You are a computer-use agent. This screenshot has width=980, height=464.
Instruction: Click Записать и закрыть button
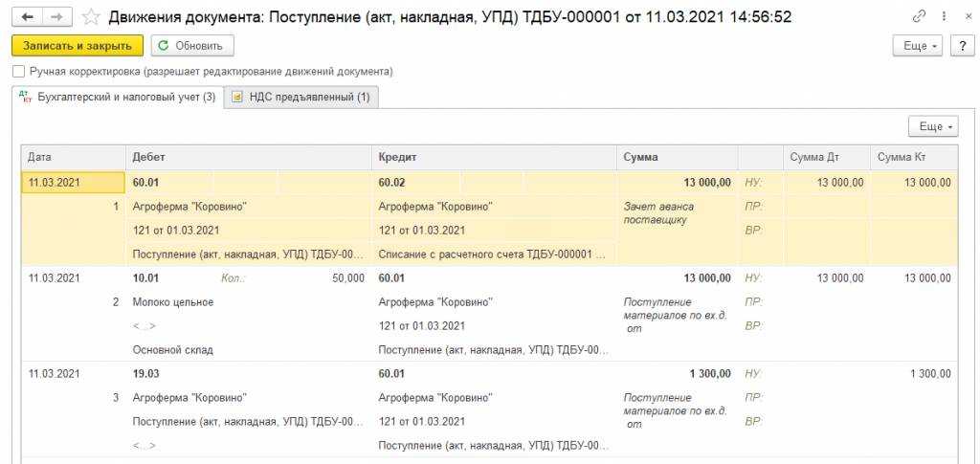[x=78, y=46]
